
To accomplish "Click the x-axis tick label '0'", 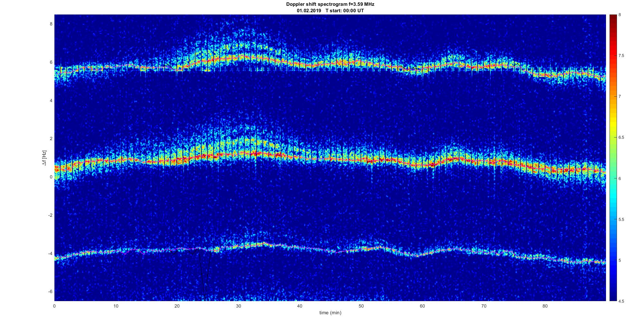I will [x=54, y=306].
